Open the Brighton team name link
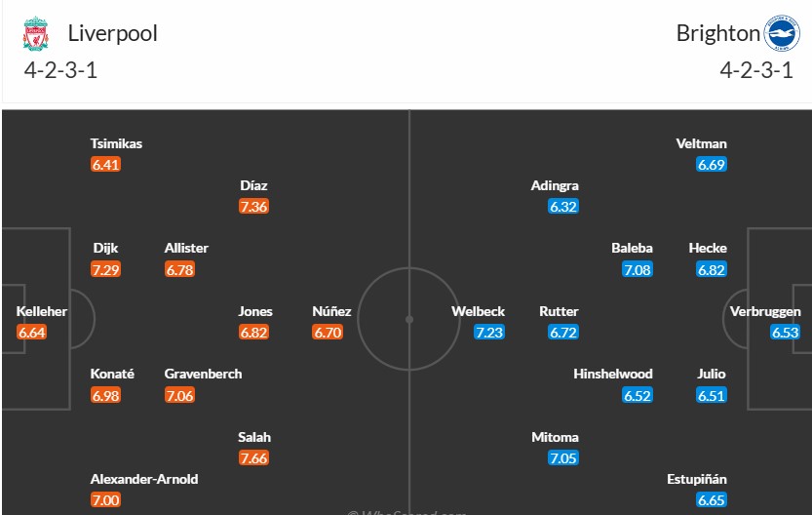The image size is (812, 515). pyautogui.click(x=717, y=33)
